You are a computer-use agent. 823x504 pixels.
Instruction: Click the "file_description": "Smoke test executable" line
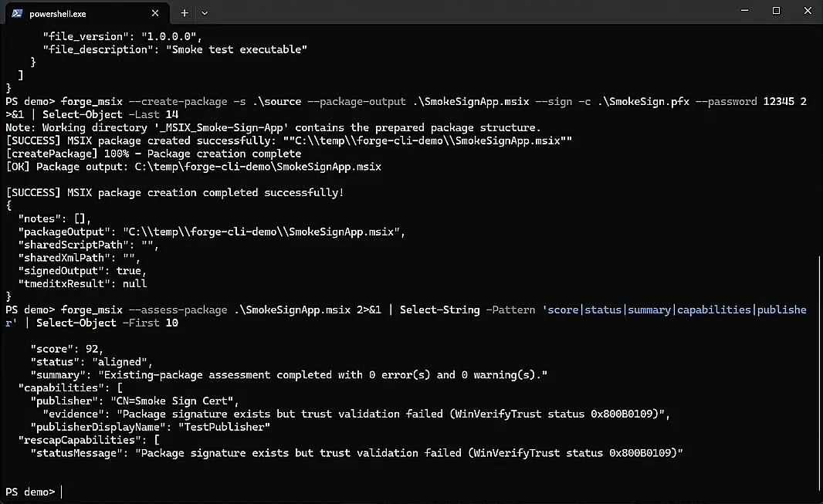coord(174,49)
